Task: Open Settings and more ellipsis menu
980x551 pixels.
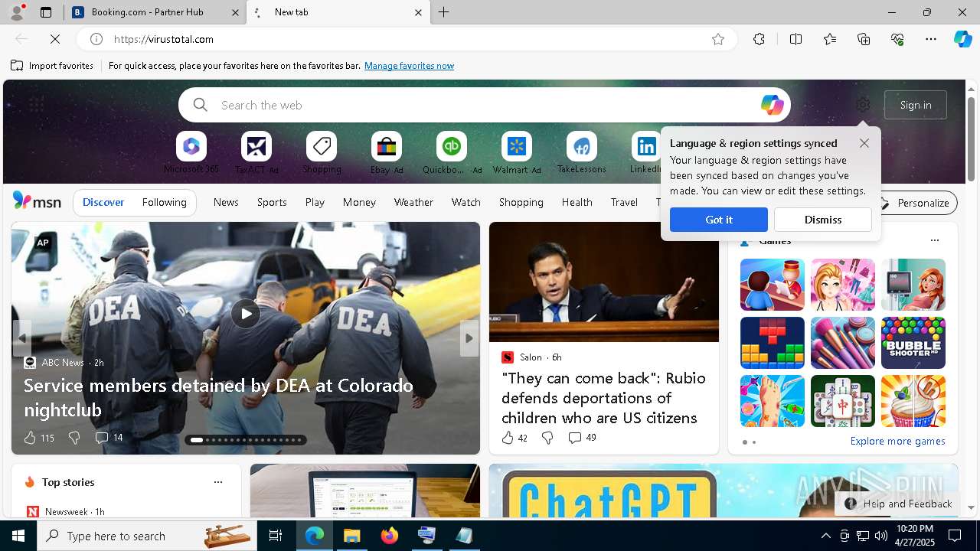Action: point(931,39)
